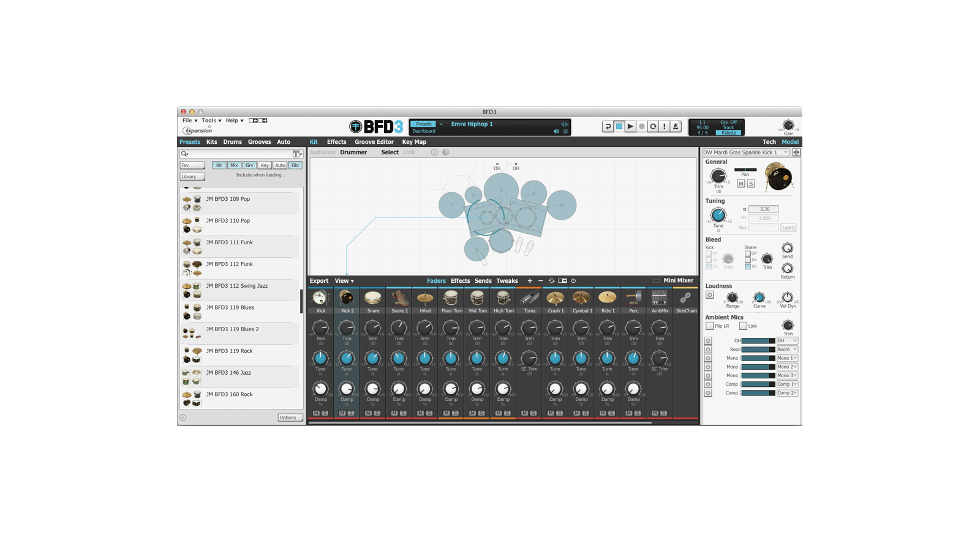Open the Help menu dropdown

coord(235,121)
